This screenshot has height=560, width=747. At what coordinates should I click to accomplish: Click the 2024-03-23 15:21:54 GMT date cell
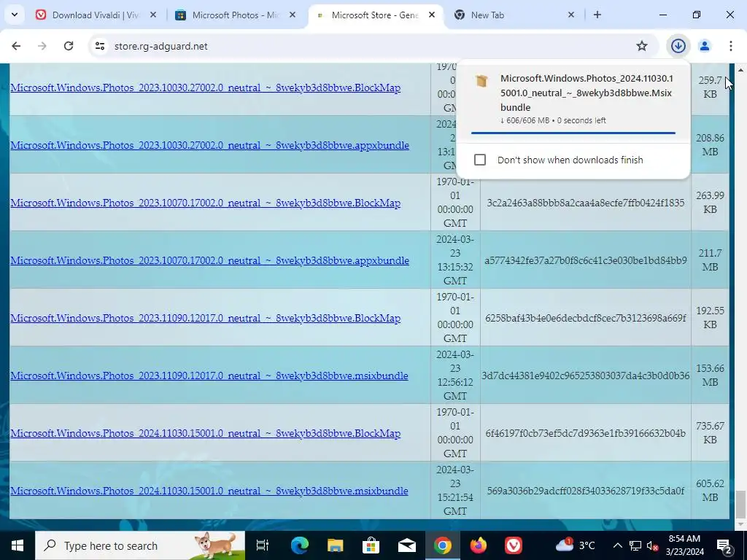pos(455,491)
